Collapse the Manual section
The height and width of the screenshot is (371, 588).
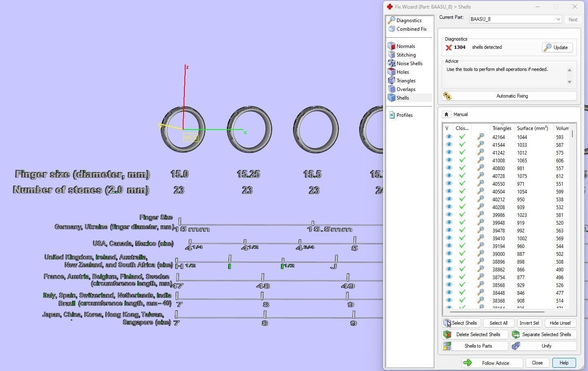[446, 114]
